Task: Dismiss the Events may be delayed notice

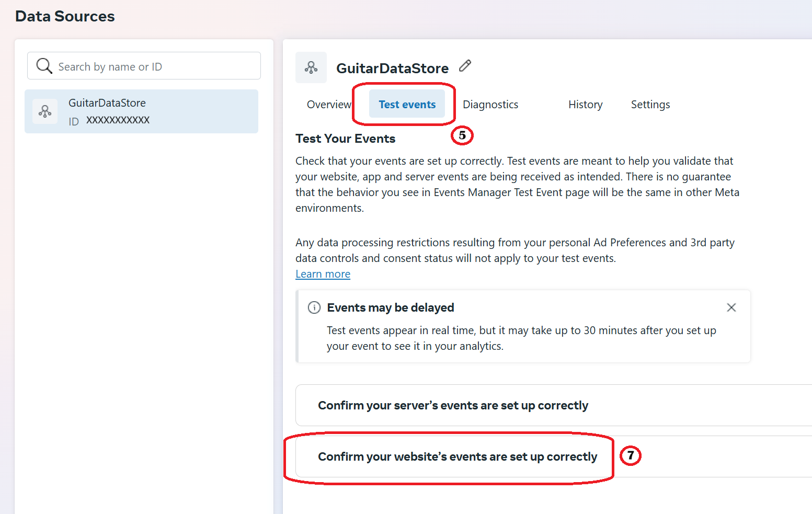Action: coord(731,307)
